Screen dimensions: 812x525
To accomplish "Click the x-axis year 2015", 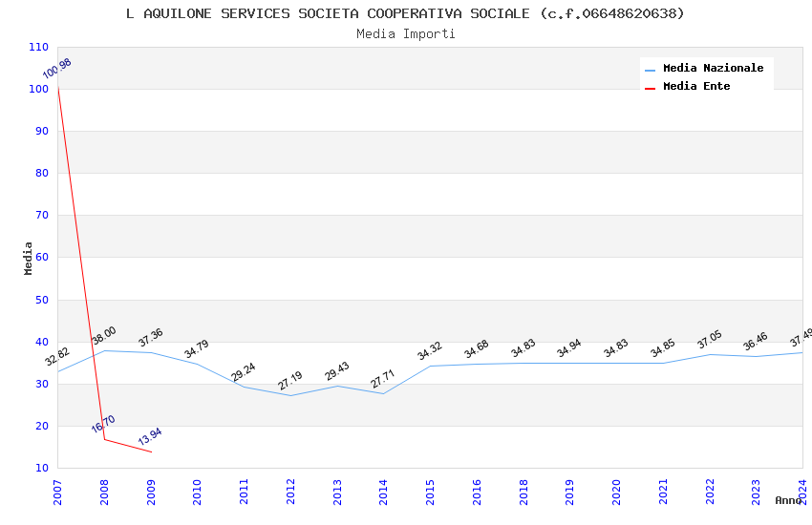I will click(x=430, y=492).
